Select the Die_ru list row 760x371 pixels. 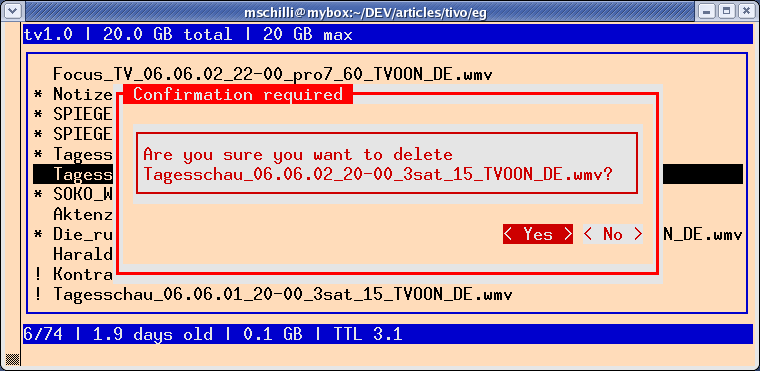pos(73,234)
